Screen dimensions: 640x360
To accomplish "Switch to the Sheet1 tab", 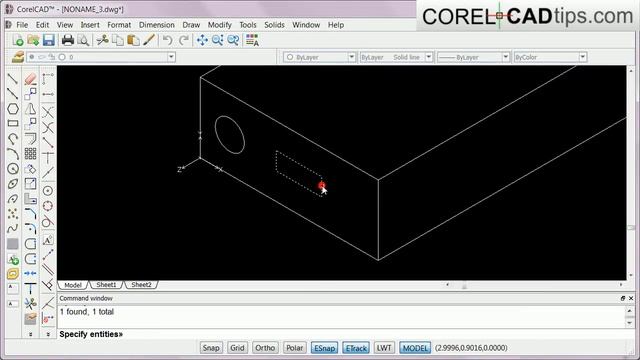I will pyautogui.click(x=106, y=284).
